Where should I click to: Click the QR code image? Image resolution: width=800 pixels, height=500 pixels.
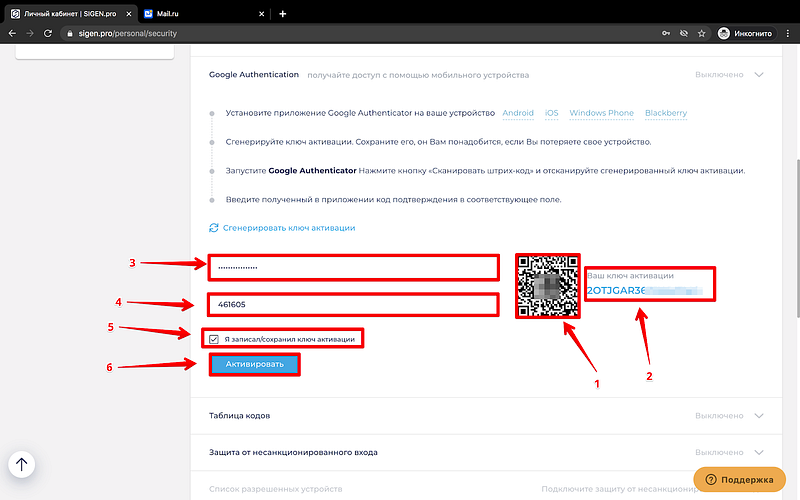click(x=547, y=286)
